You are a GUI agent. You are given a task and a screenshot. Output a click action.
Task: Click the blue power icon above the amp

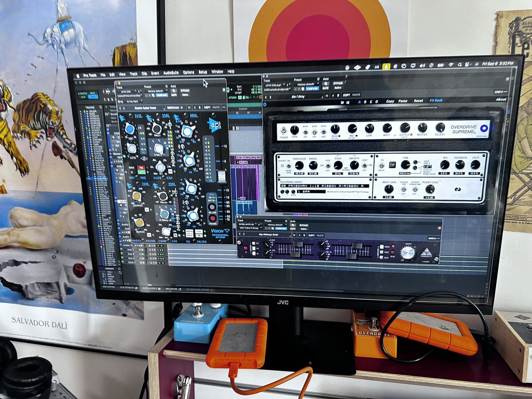click(x=265, y=105)
